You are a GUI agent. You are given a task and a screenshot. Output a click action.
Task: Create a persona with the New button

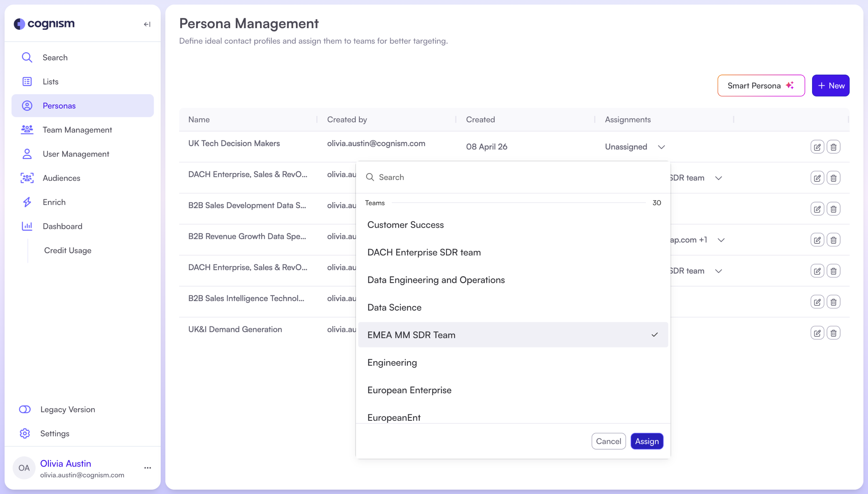tap(830, 85)
